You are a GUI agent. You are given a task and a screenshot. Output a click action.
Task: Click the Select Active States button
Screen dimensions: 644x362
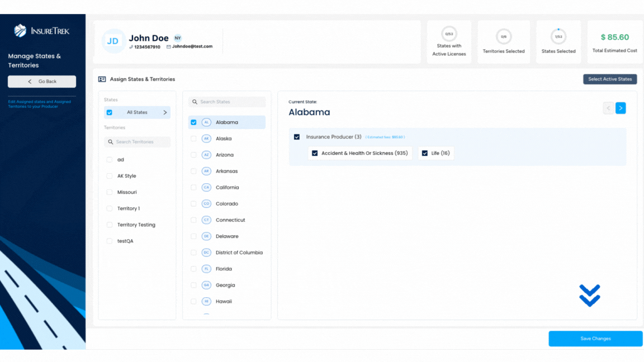(610, 79)
